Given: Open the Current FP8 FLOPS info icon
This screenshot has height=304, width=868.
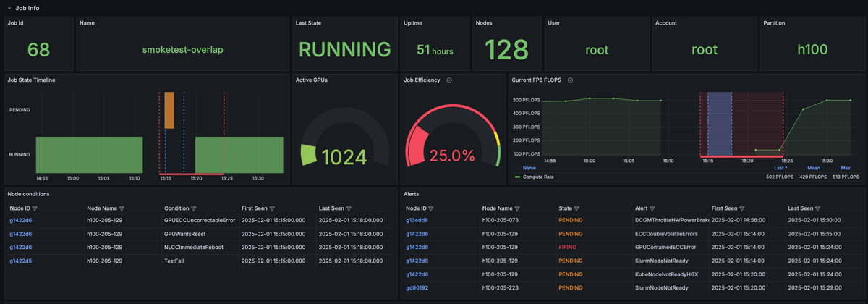Looking at the screenshot, I should click(x=571, y=80).
